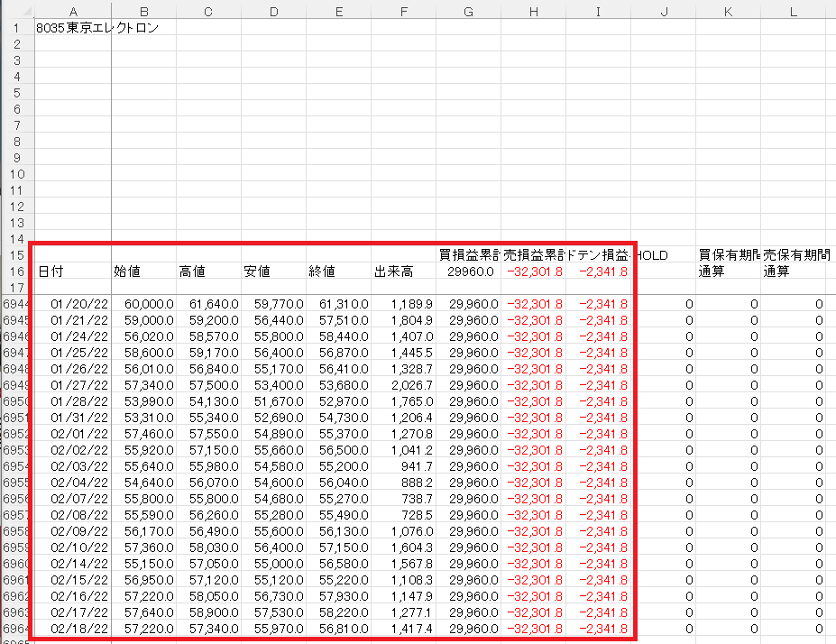Select the volume value 2,026.7
The width and height of the screenshot is (836, 644).
pos(404,385)
